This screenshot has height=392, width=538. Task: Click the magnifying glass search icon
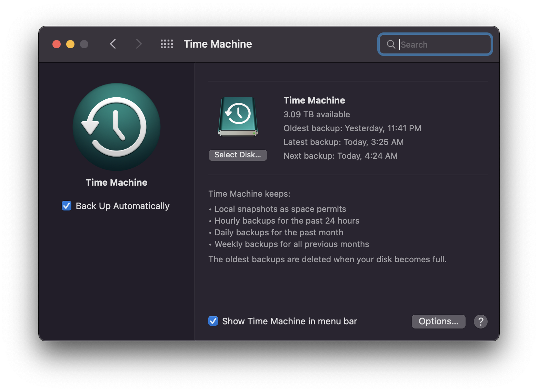[x=391, y=44]
